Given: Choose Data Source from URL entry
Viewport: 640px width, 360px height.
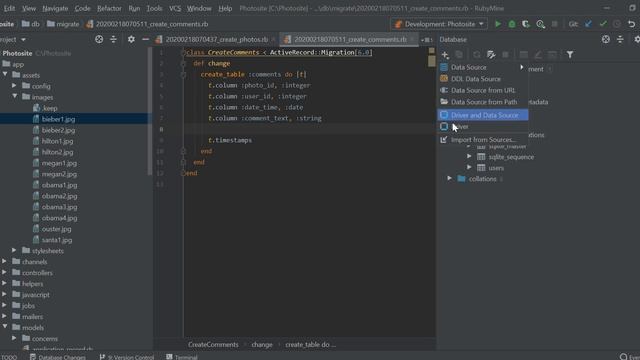Looking at the screenshot, I should click(483, 90).
